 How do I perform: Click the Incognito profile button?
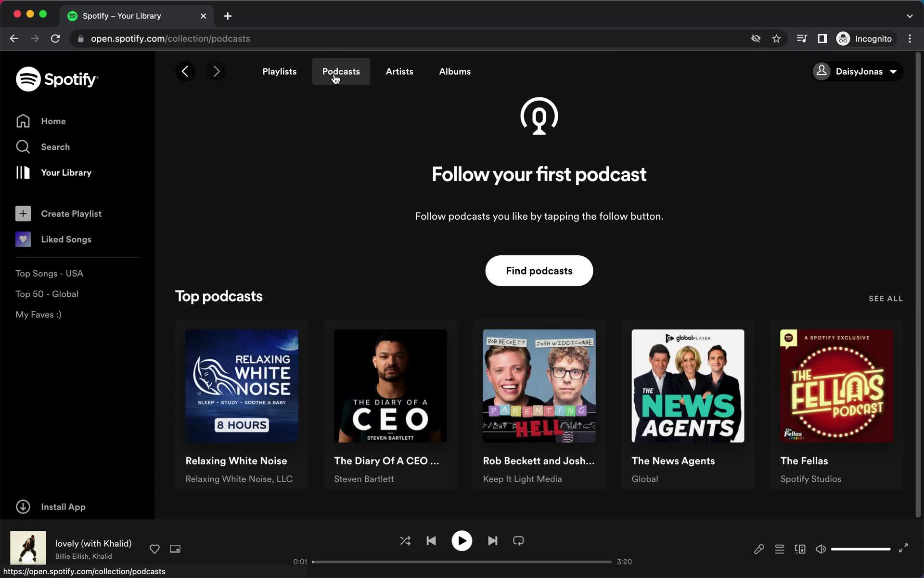865,39
